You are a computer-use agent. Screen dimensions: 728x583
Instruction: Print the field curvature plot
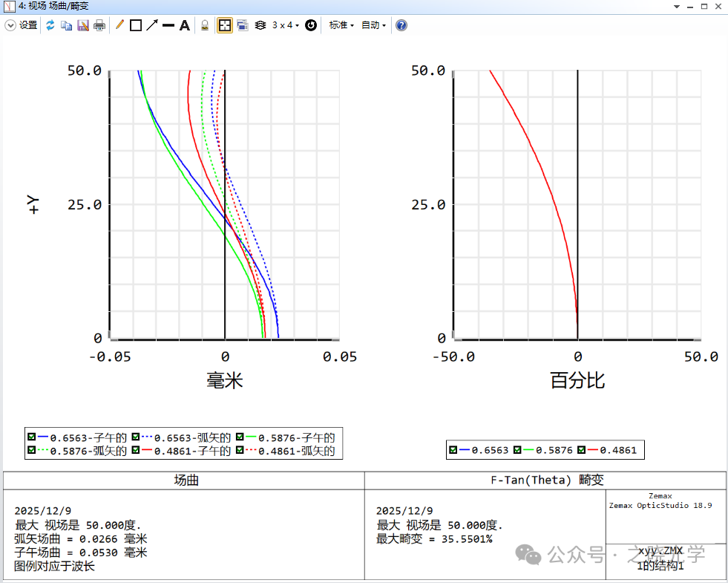pyautogui.click(x=99, y=25)
